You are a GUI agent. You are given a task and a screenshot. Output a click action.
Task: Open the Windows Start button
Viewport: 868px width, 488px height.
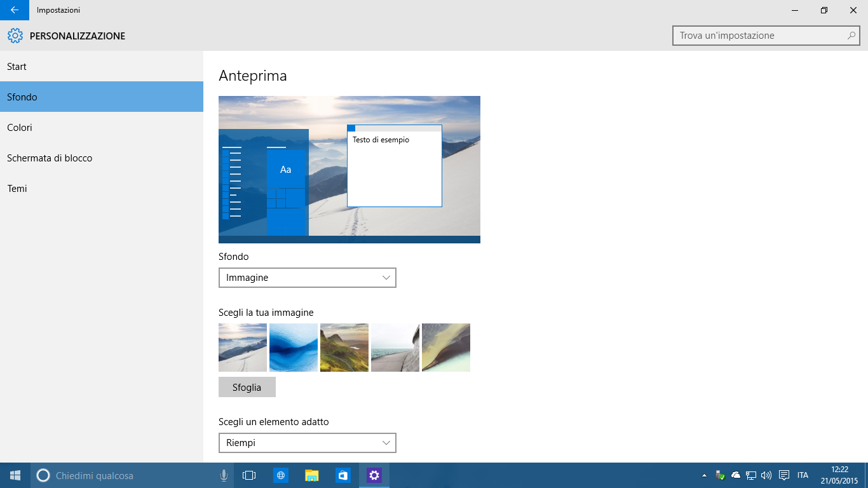pos(15,475)
